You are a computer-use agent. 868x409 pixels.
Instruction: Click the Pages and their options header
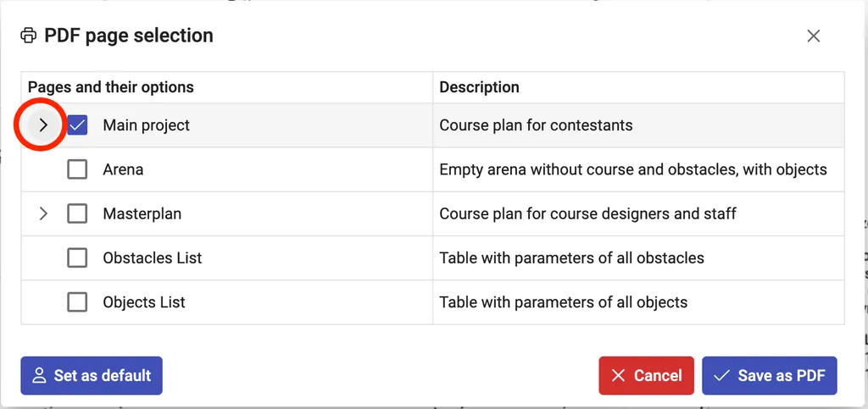point(111,87)
